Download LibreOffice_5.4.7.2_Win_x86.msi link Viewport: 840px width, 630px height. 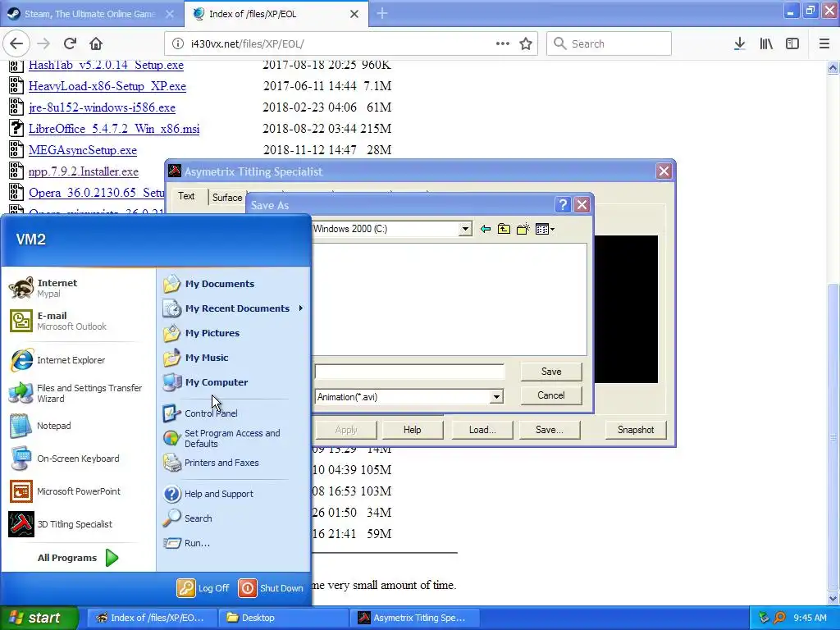[114, 129]
